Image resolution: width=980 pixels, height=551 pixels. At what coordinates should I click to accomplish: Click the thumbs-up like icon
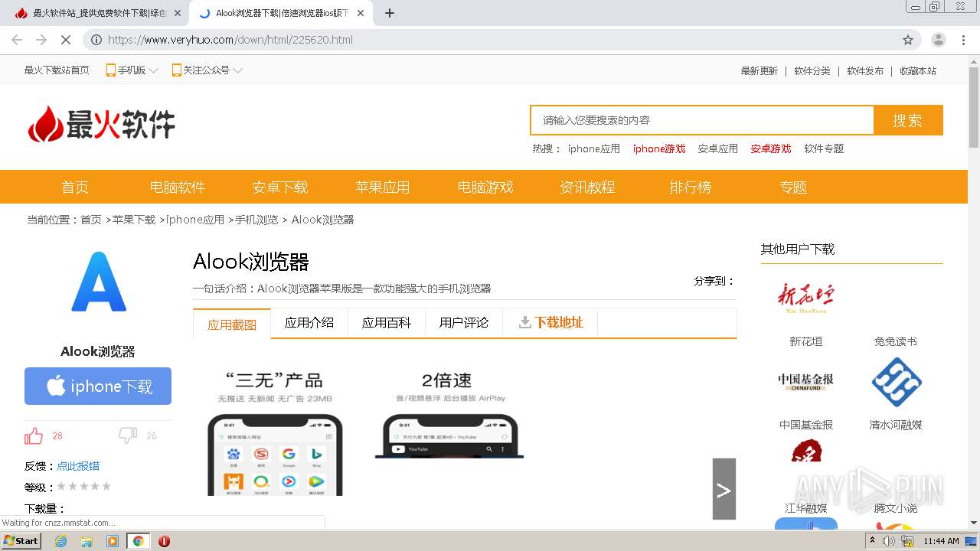[34, 436]
